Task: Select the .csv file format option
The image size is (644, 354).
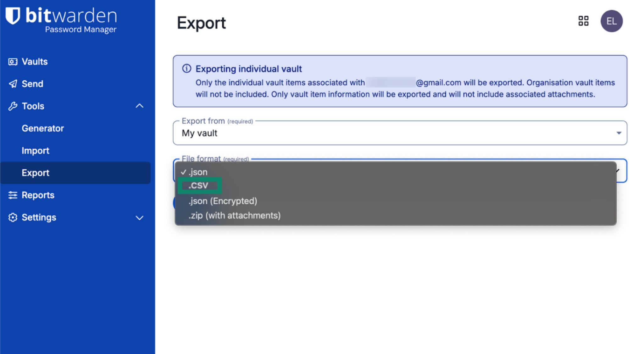Action: (198, 186)
